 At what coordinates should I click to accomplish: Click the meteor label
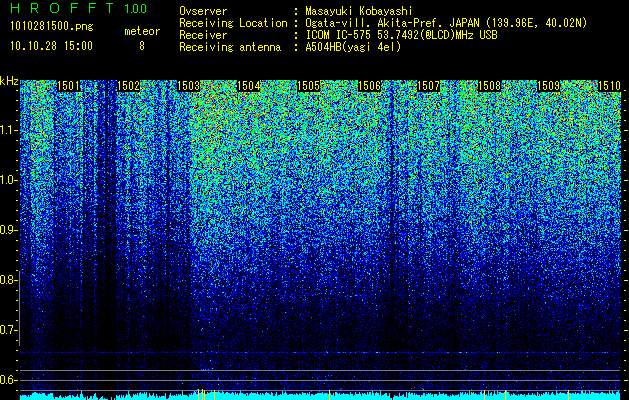pyautogui.click(x=142, y=31)
